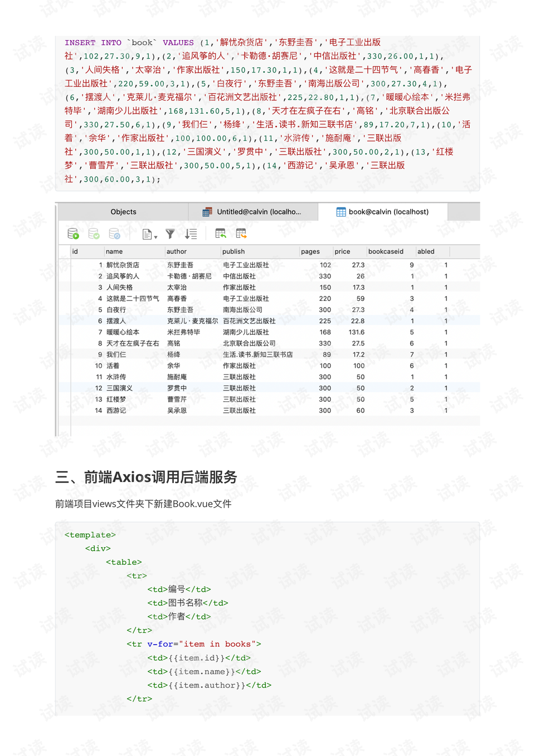Switch to the Objects tab
Image resolution: width=535 pixels, height=756 pixels.
[123, 212]
